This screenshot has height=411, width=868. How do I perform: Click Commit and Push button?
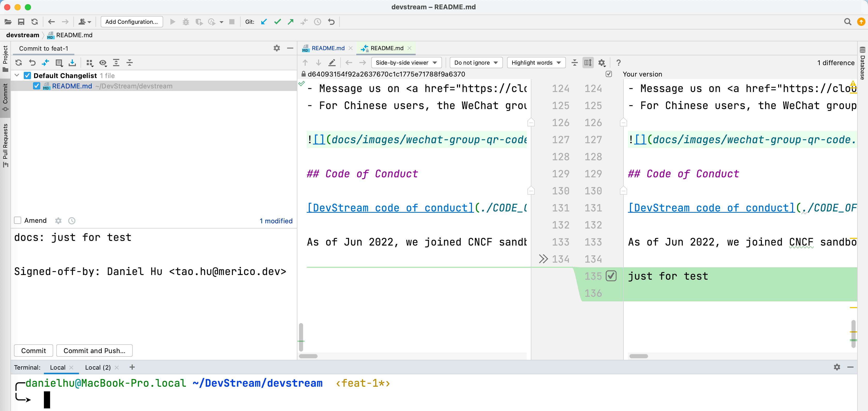[94, 351]
